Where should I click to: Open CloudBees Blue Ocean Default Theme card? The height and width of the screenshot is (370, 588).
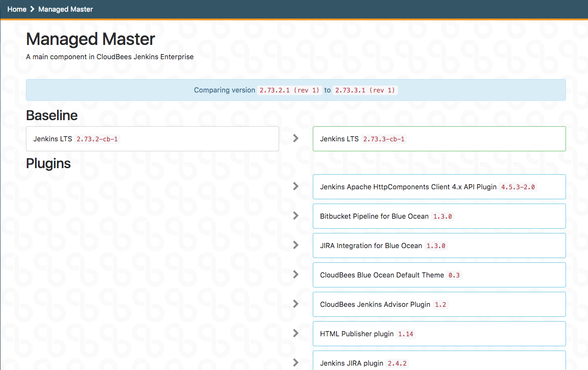coord(439,275)
